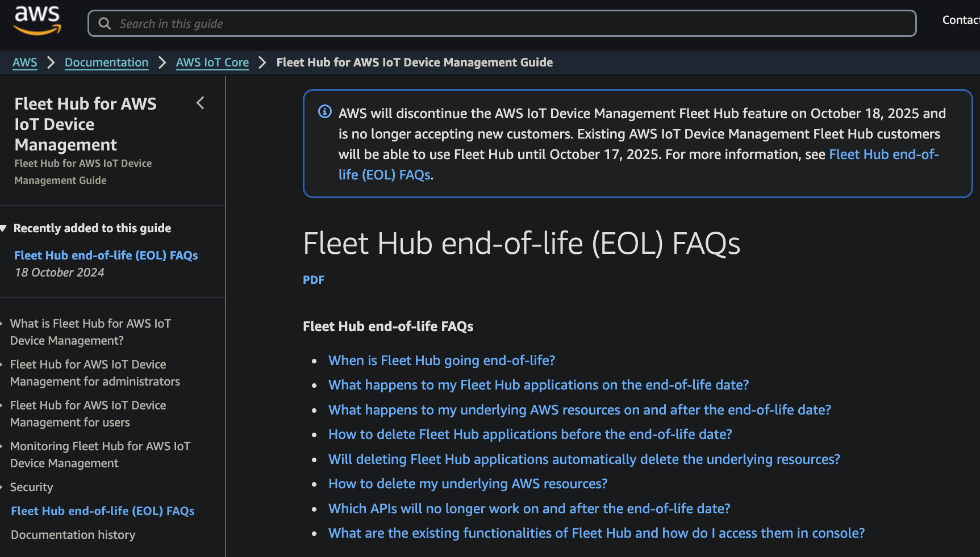Viewport: 980px width, 557px height.
Task: Open Which APIs will no longer work question
Action: tap(529, 509)
